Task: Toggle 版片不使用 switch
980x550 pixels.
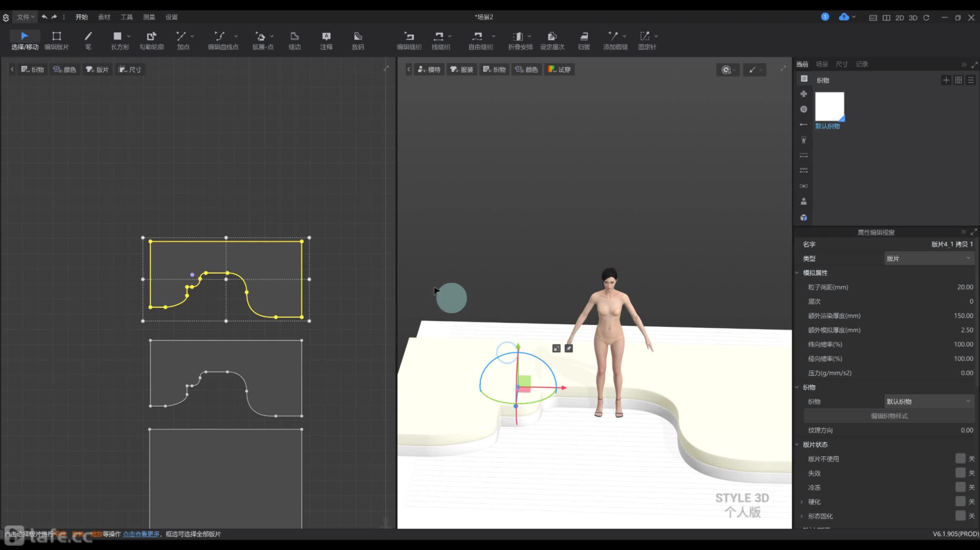Action: tap(960, 458)
